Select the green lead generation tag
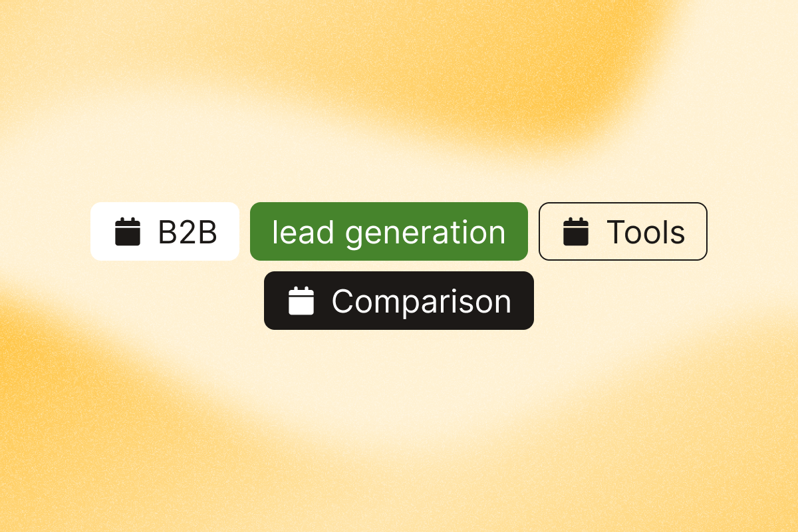The height and width of the screenshot is (532, 798). pyautogui.click(x=389, y=231)
